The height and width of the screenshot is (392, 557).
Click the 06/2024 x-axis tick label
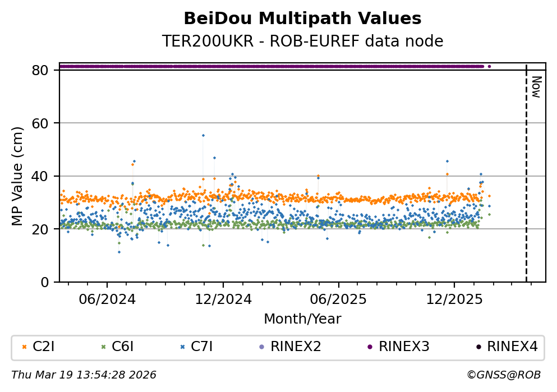pyautogui.click(x=107, y=299)
